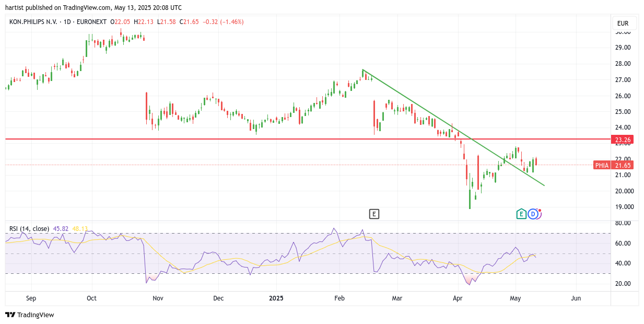Screen dimensions: 644x324
Task: Click the TradingView logo at the bottom
Action: (x=30, y=315)
